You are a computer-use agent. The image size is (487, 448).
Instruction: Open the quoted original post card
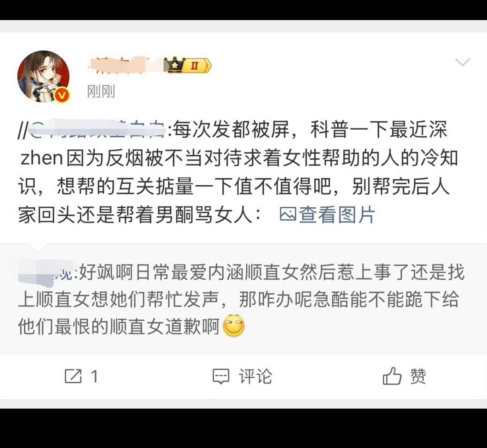[x=243, y=299]
